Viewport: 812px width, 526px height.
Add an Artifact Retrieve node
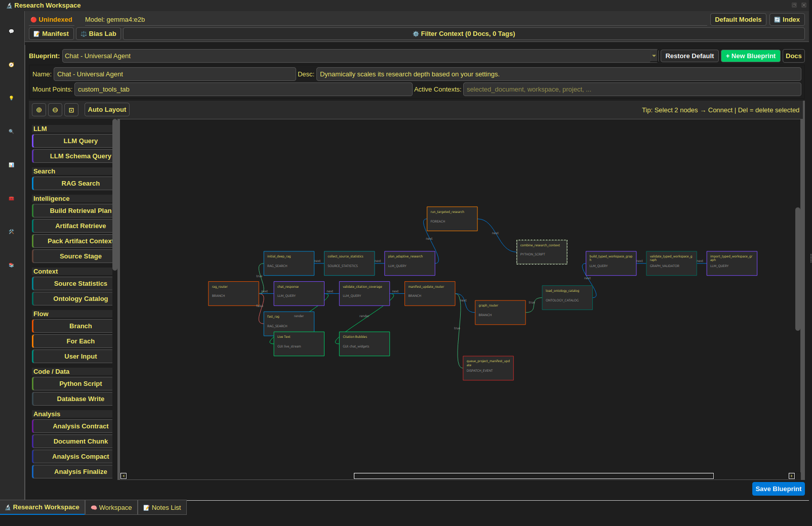(73, 226)
